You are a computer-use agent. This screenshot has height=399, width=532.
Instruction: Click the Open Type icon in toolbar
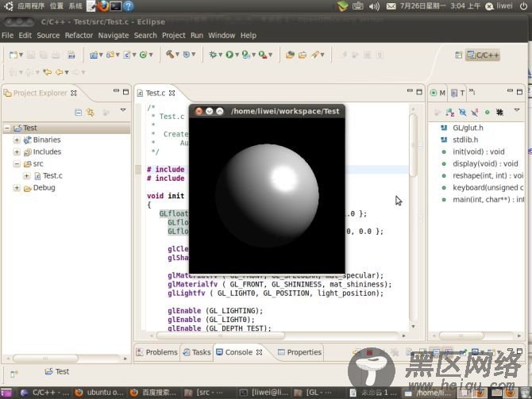[x=290, y=55]
